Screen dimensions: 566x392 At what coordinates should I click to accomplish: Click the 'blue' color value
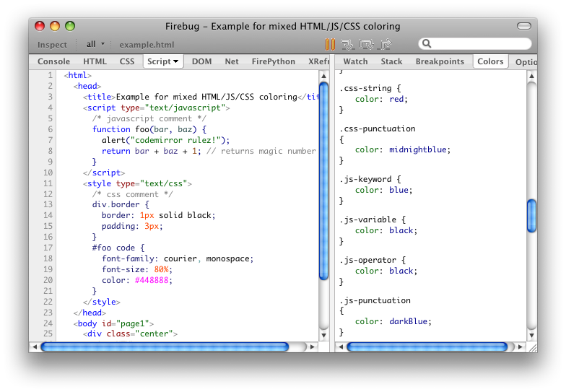(399, 190)
